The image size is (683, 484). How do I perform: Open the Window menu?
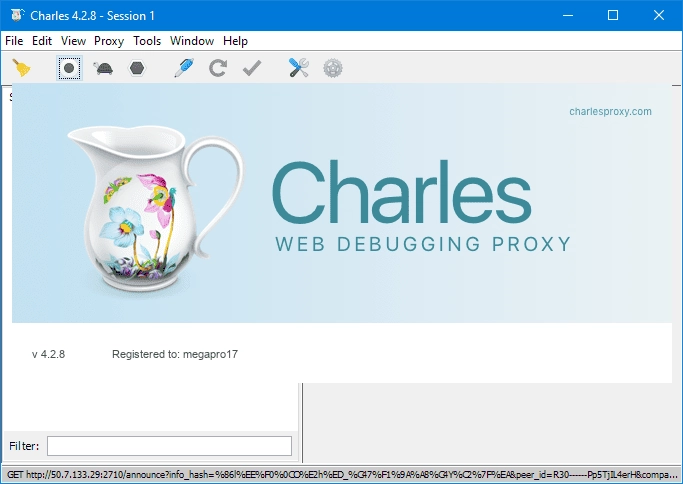[192, 41]
